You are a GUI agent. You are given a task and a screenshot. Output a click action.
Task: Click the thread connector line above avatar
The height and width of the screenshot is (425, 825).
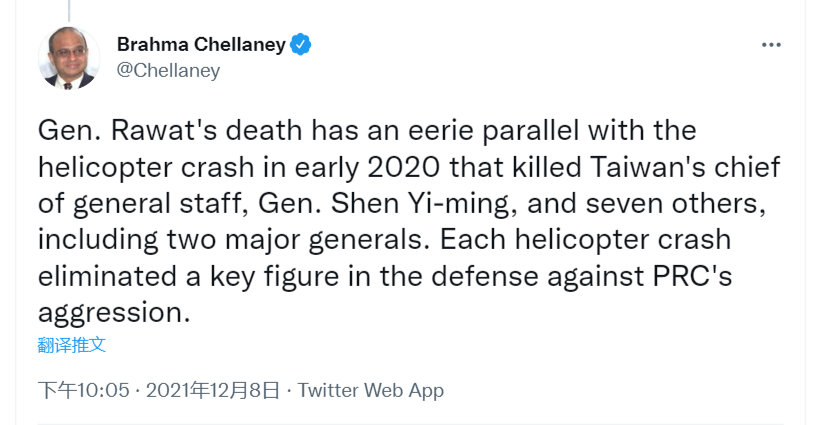tap(69, 11)
